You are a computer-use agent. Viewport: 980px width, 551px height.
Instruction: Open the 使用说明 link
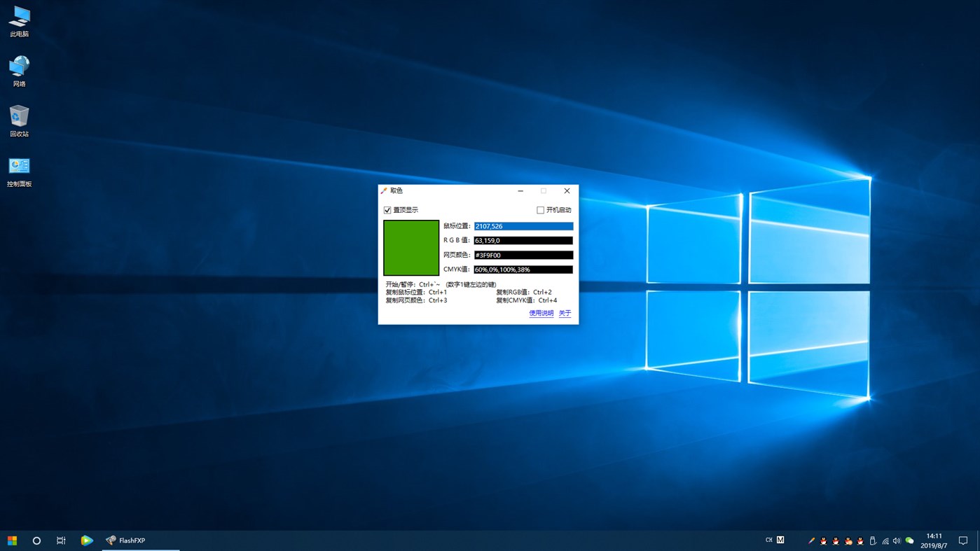pyautogui.click(x=541, y=314)
